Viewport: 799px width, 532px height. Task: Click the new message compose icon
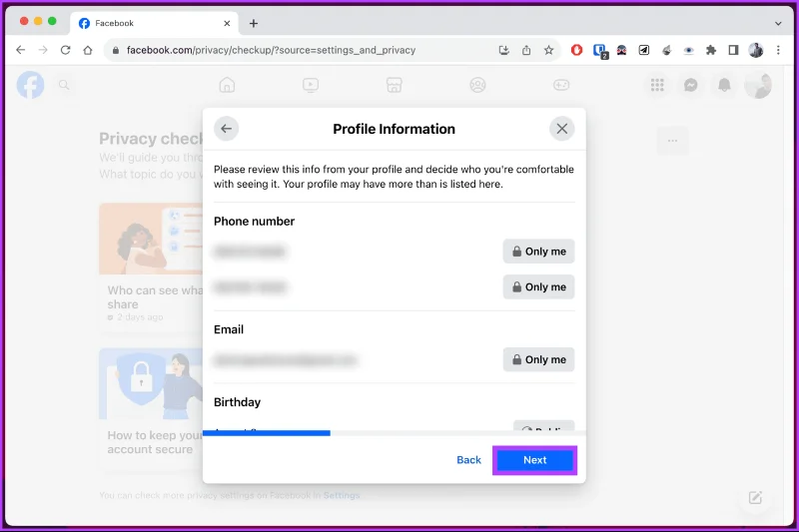[755, 497]
